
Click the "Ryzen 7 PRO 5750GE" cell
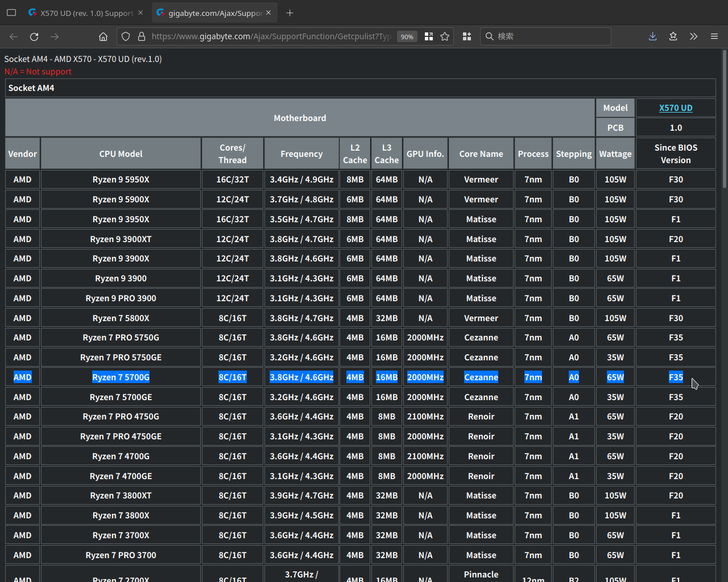click(x=121, y=357)
